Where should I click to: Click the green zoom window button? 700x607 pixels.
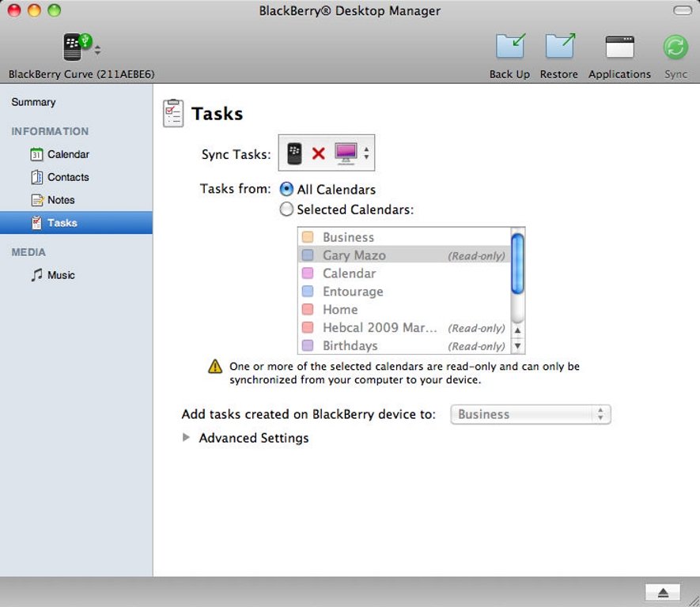coord(55,10)
